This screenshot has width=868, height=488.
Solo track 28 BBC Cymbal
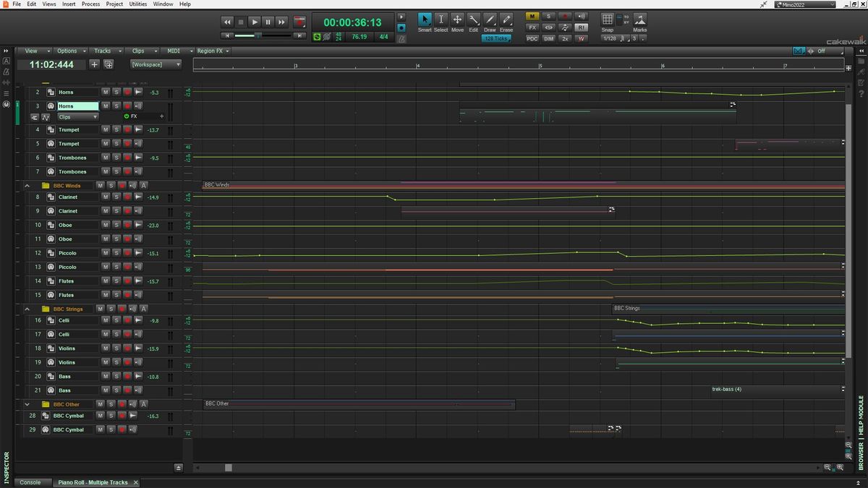click(x=111, y=416)
